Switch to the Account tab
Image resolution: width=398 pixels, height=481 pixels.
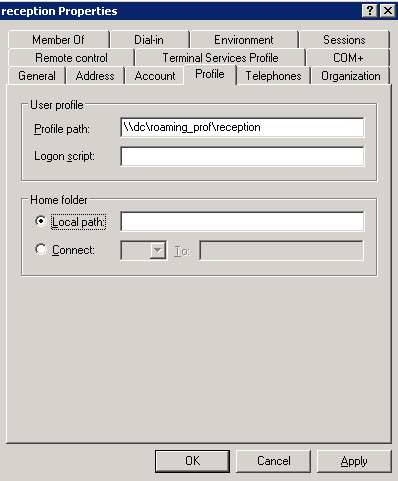click(155, 76)
